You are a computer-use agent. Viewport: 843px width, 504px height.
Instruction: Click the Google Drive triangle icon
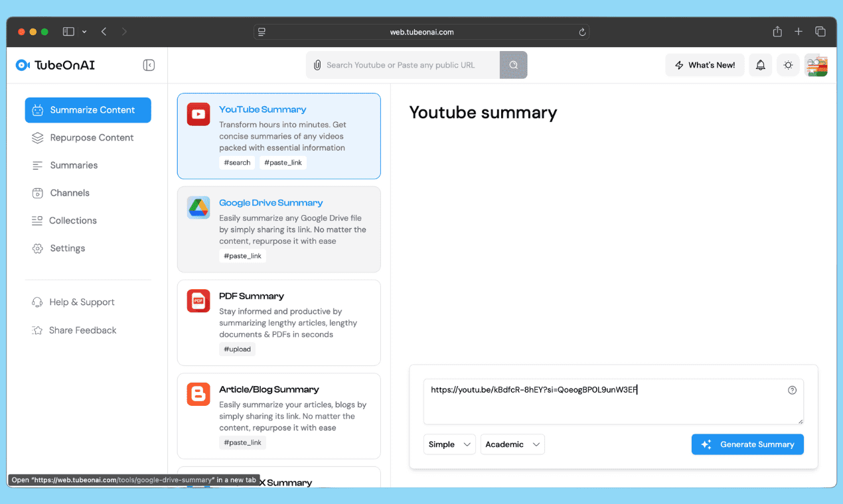198,208
